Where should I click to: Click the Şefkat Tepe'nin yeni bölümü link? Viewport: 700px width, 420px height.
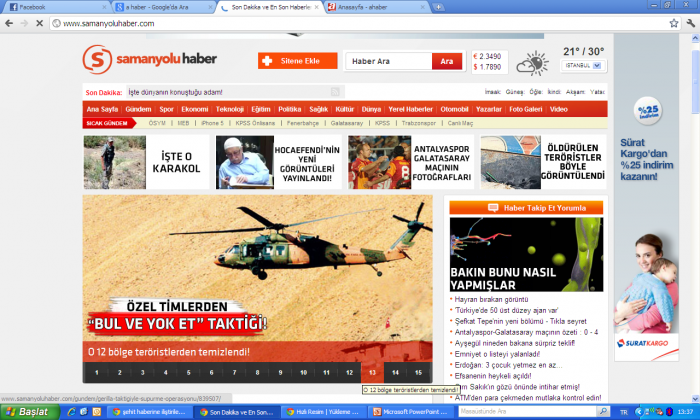point(521,321)
